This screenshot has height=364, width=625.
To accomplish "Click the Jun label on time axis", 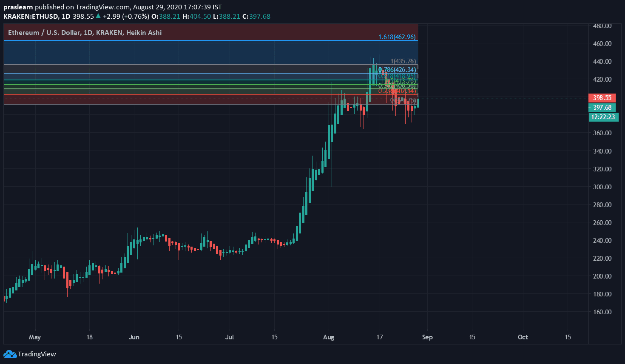I will 134,337.
